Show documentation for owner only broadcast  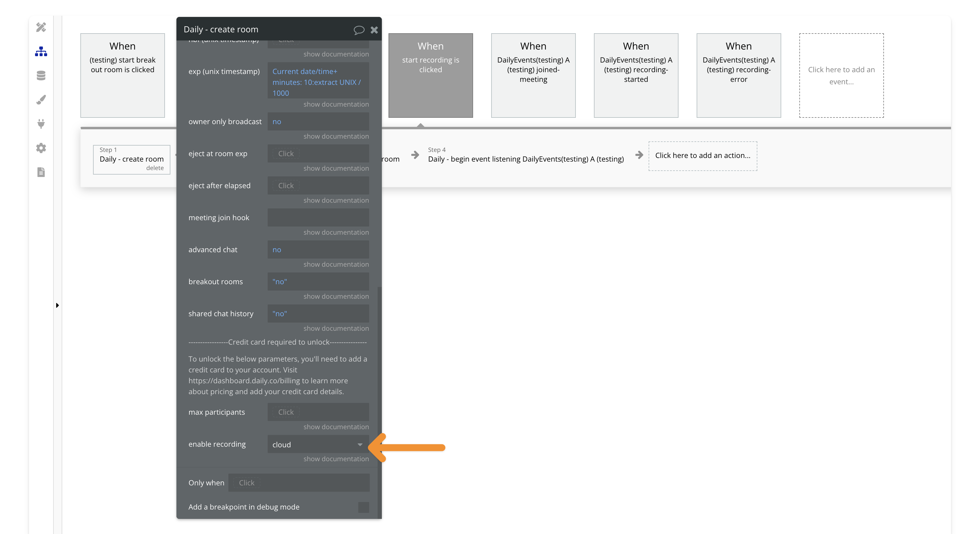click(336, 136)
